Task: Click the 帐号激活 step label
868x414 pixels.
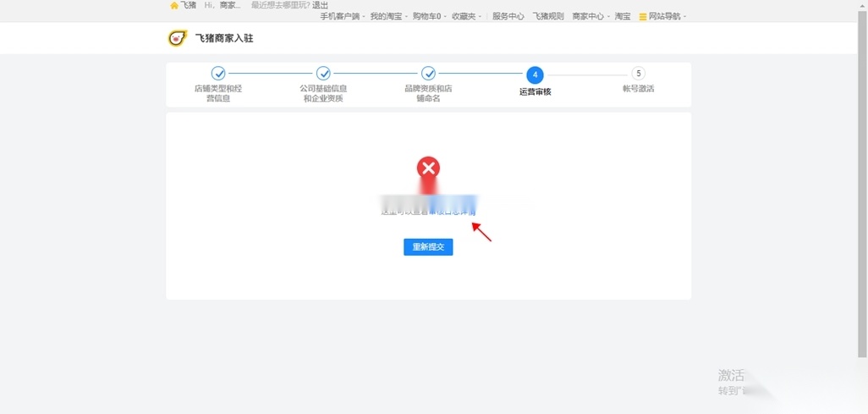Action: 638,88
